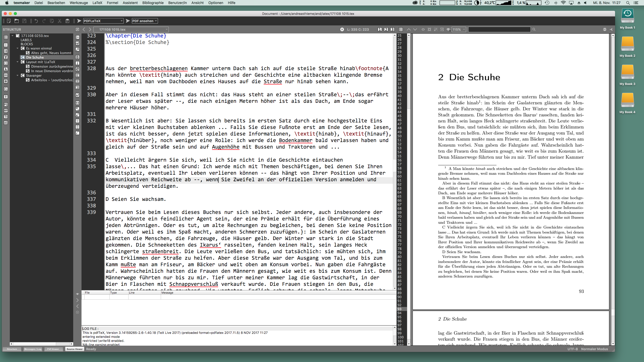
Task: Toggle the PDF continuous view list icon
Action: pos(401,29)
